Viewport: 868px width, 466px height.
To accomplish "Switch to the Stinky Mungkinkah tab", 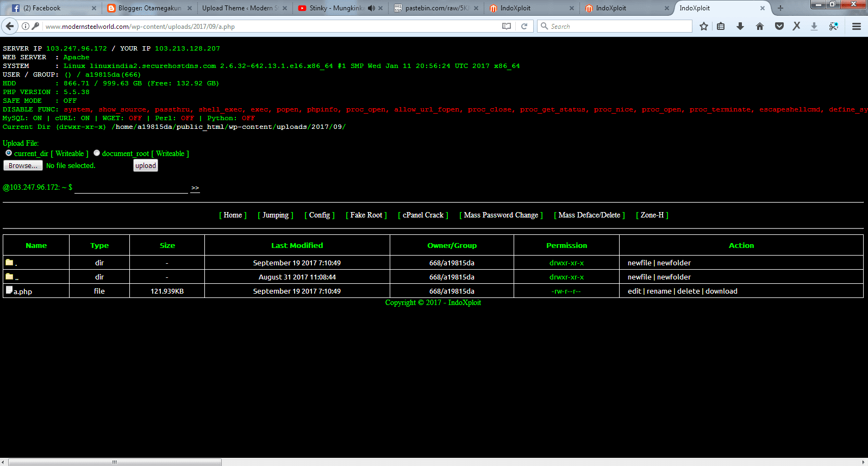I will (340, 8).
